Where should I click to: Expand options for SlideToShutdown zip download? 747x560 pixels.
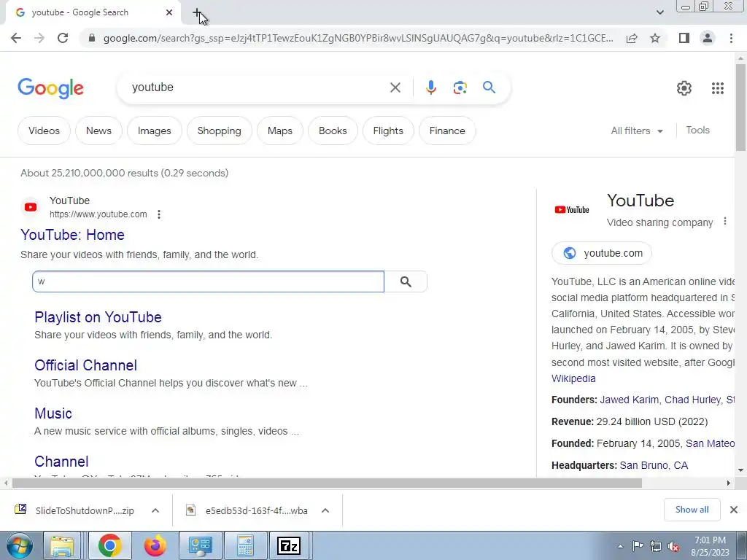pyautogui.click(x=155, y=510)
